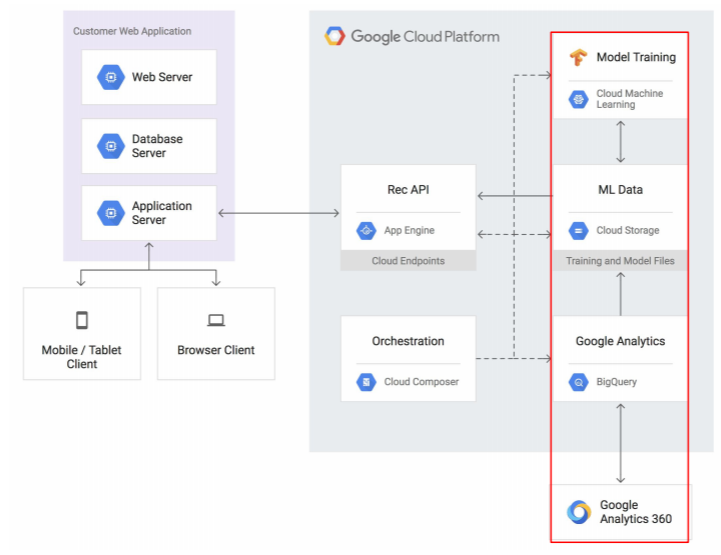Click the Cloud Storage icon
Screen dimensions: 721x555
click(x=578, y=230)
